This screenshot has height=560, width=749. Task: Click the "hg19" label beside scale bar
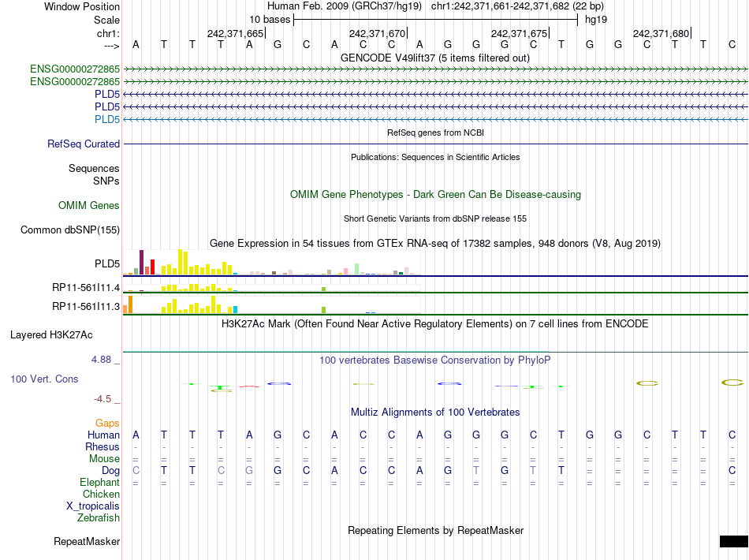click(596, 20)
